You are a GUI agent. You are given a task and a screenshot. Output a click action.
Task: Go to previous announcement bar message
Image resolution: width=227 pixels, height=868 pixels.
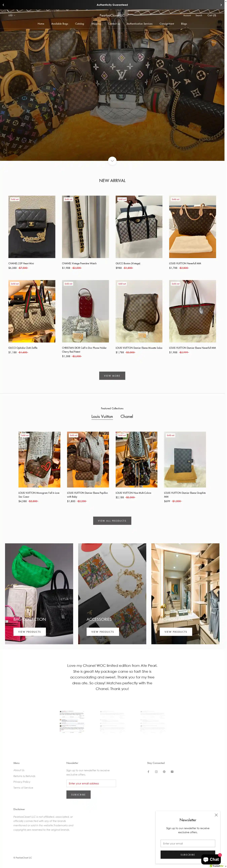[3, 5]
